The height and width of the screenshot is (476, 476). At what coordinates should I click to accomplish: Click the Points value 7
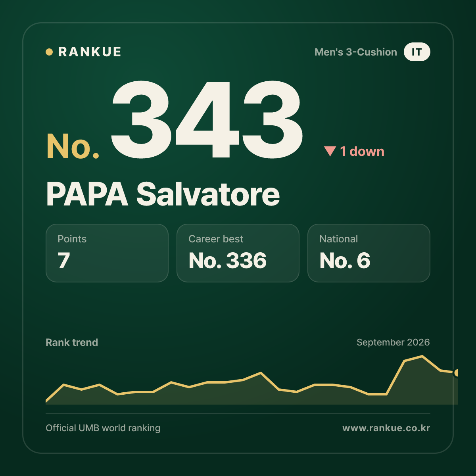pos(64,261)
